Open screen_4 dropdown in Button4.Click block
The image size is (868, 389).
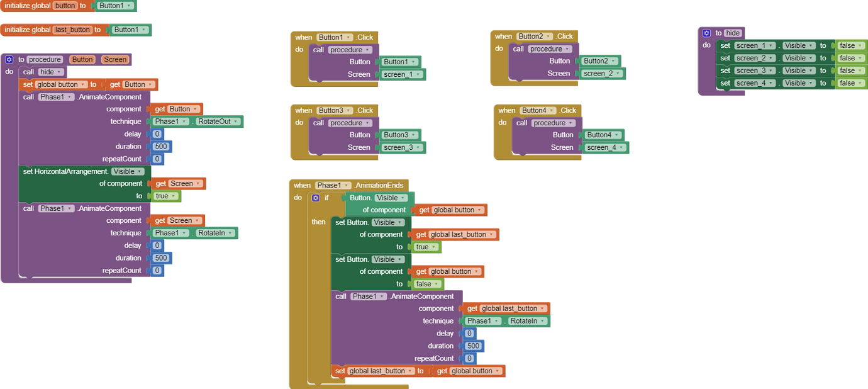point(606,147)
